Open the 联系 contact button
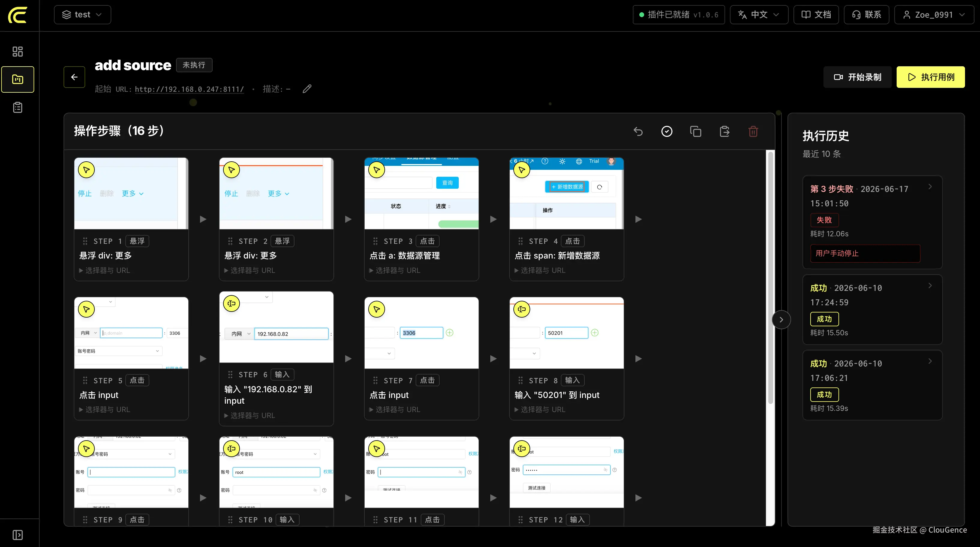980x547 pixels. [x=866, y=15]
